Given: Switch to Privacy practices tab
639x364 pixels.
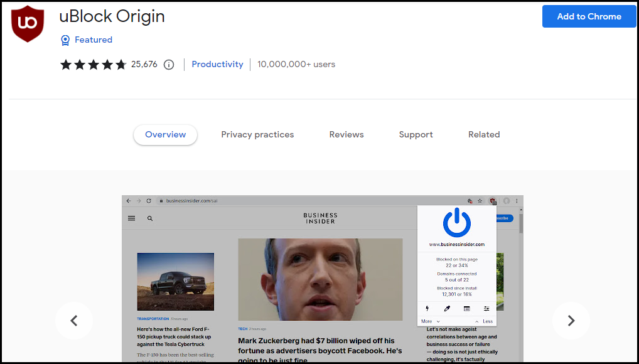Looking at the screenshot, I should (257, 134).
